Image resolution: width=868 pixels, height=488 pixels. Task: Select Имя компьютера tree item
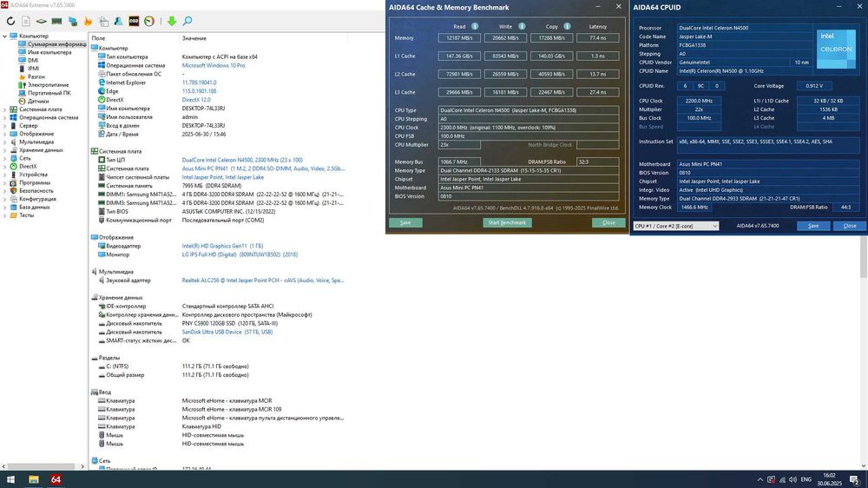coord(49,52)
